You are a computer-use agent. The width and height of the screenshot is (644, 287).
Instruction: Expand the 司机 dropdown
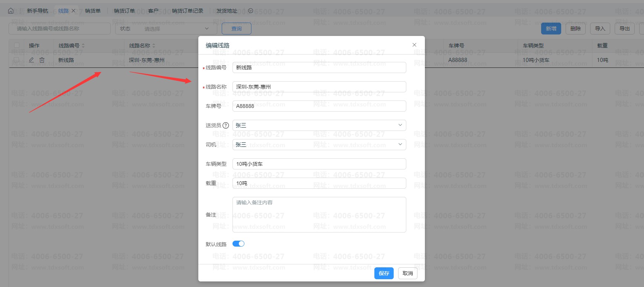(x=319, y=145)
